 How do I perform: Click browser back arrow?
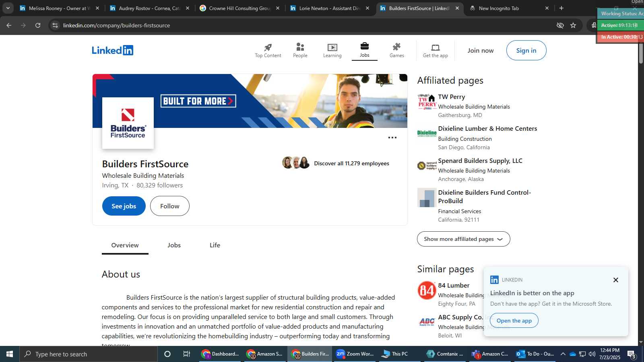click(9, 25)
